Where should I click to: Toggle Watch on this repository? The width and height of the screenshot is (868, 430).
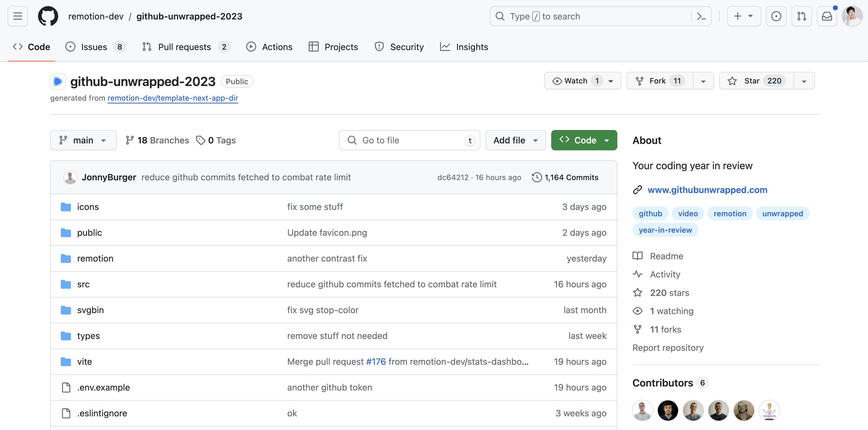(576, 81)
